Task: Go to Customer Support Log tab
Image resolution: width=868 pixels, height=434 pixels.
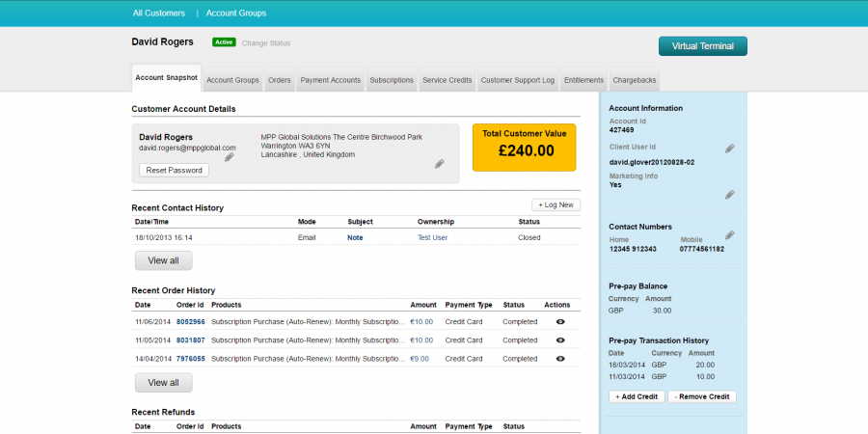Action: point(518,80)
